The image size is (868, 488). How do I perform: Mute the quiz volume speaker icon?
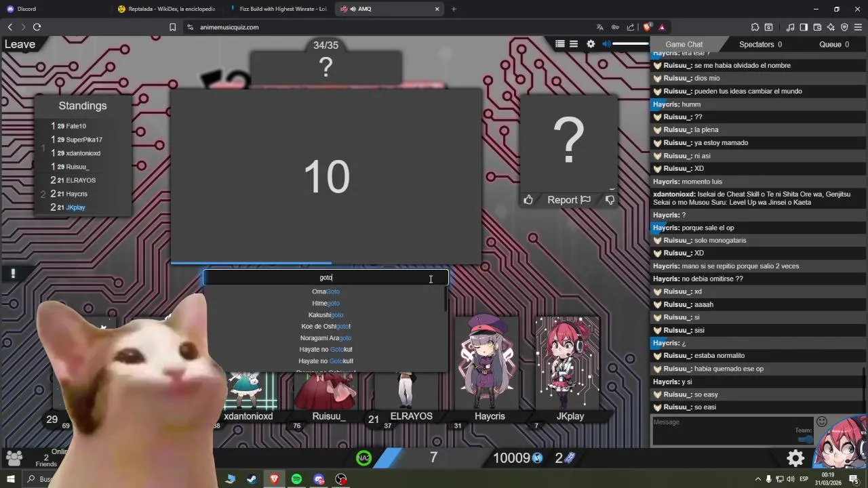pyautogui.click(x=607, y=44)
